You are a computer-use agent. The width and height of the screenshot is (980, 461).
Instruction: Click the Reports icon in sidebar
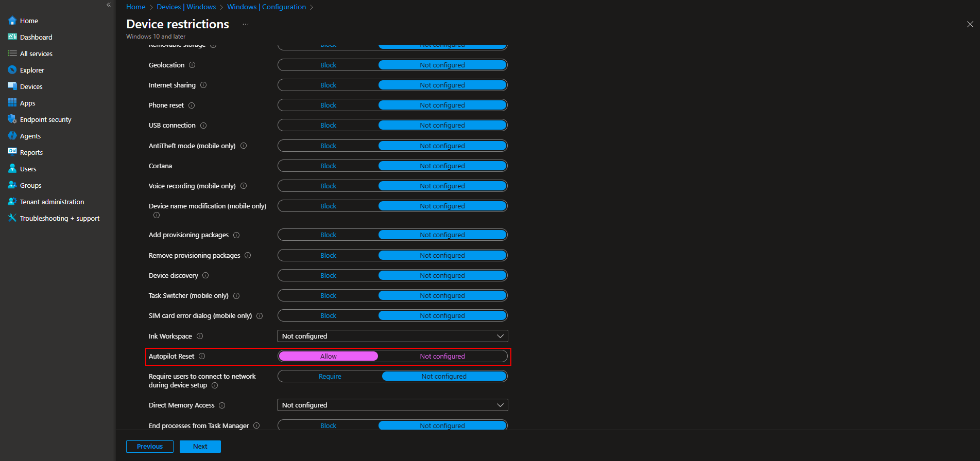coord(12,152)
